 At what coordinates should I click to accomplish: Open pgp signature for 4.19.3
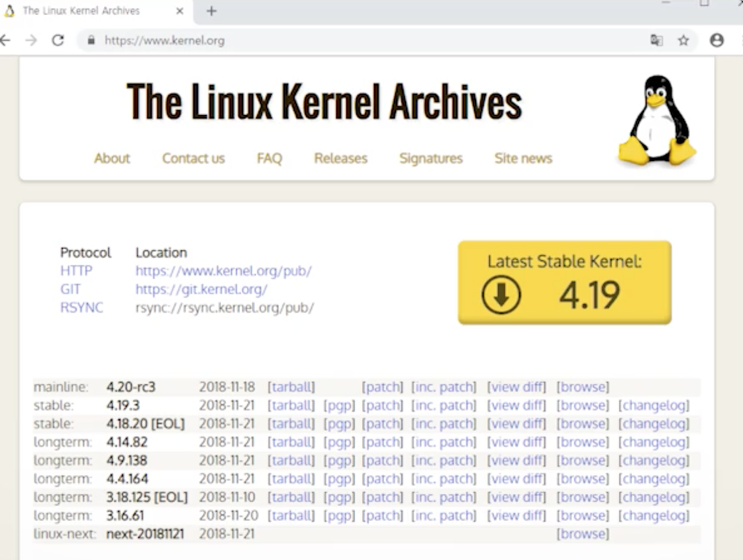pyautogui.click(x=339, y=406)
